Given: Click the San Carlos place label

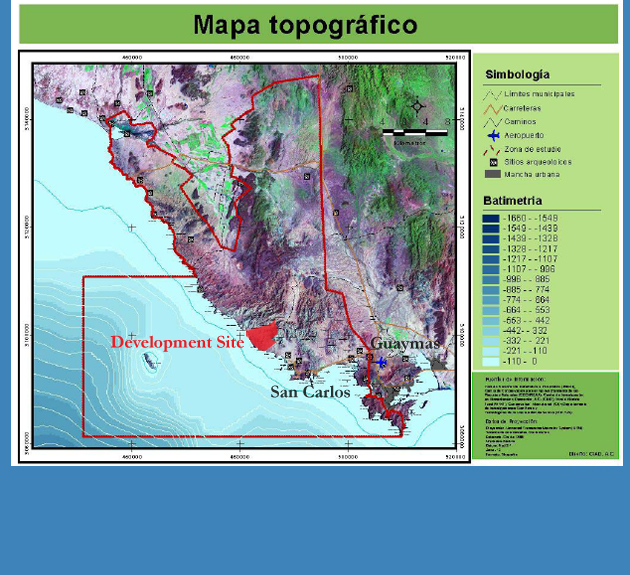Looking at the screenshot, I should (310, 392).
